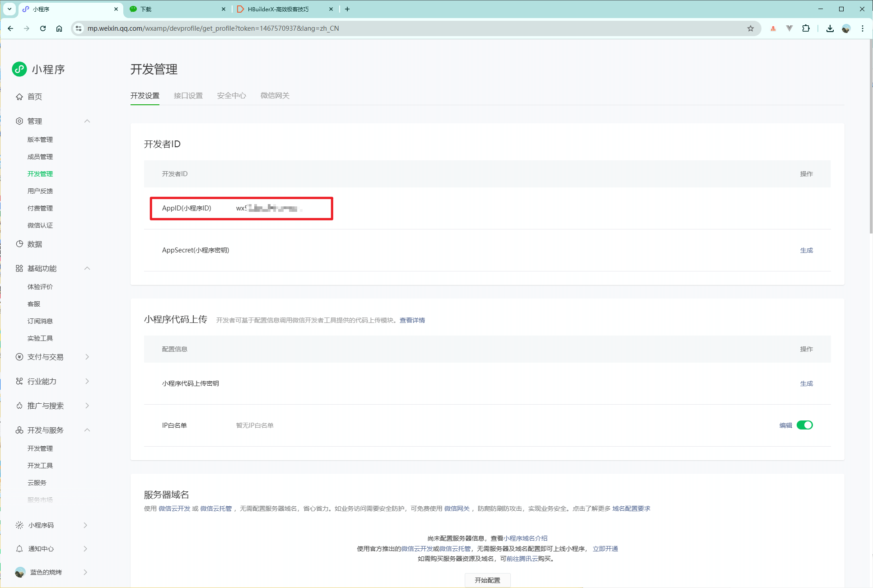Image resolution: width=873 pixels, height=588 pixels.
Task: Expand the 推广与搜索 section chevron
Action: (87, 406)
